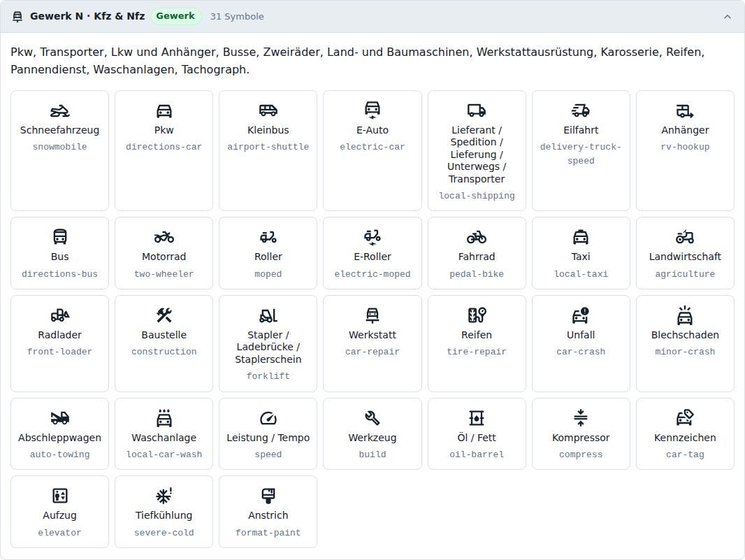Pick the Anhänger rv-hookup icon
This screenshot has width=745, height=560.
pos(685,111)
